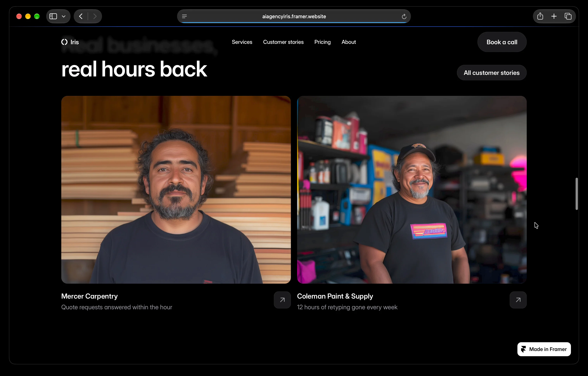Open the Services nav item

pos(242,42)
